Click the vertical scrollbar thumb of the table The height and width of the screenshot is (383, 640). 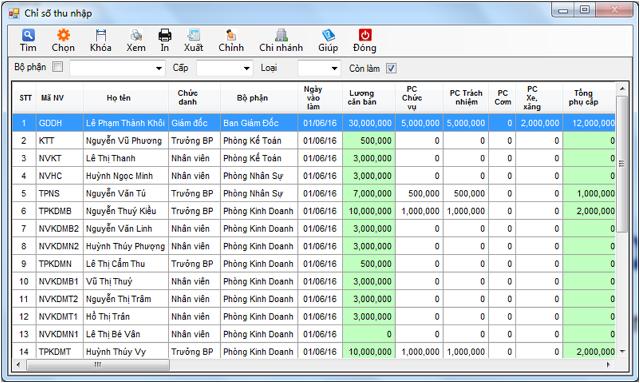622,164
